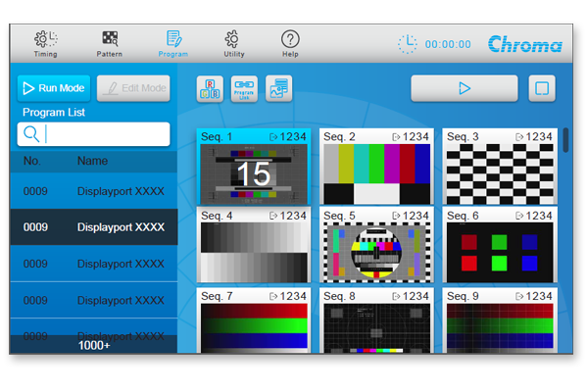Viewport: 588px width, 392px height.
Task: Click the 1000+ program count label
Action: click(94, 345)
